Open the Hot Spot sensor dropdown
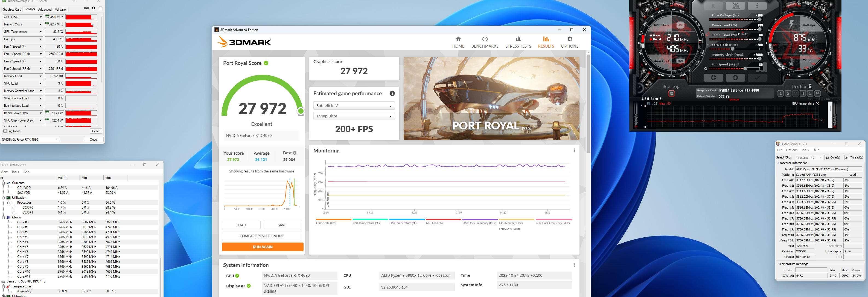Viewport: 868px width, 297px height. (41, 39)
